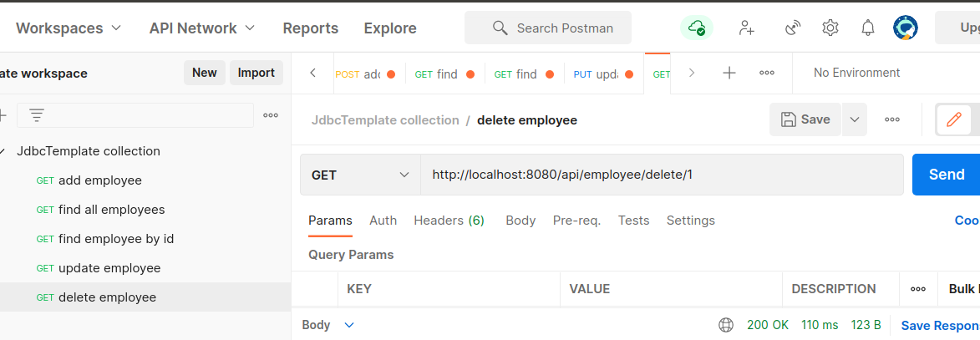980x340 pixels.
Task: Open a new request tab with plus
Action: point(729,74)
